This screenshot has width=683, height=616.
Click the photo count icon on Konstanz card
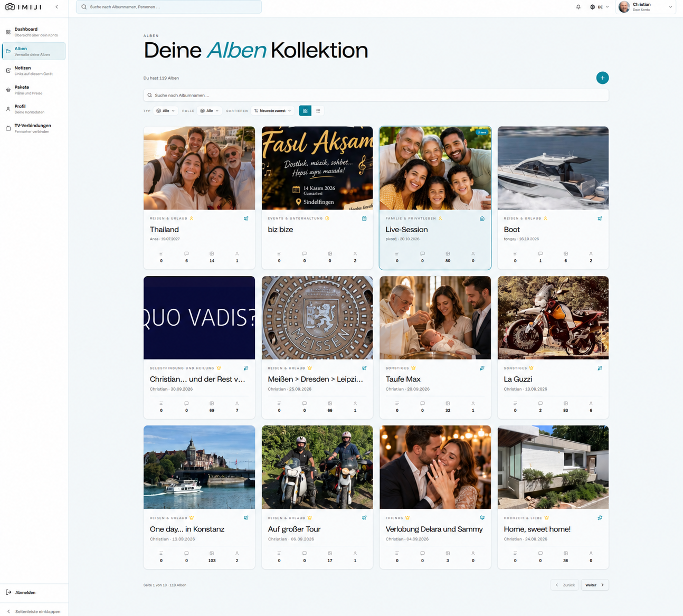[x=212, y=553]
